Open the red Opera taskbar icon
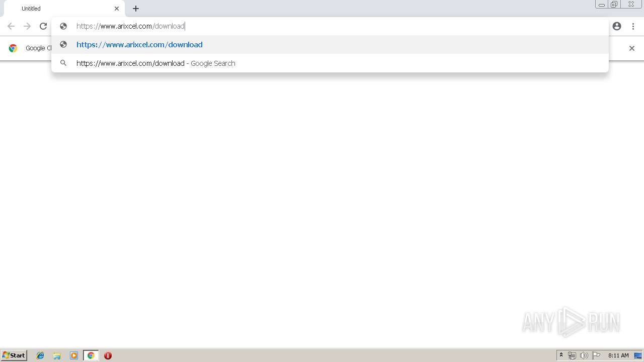The height and width of the screenshot is (362, 644). [x=108, y=355]
